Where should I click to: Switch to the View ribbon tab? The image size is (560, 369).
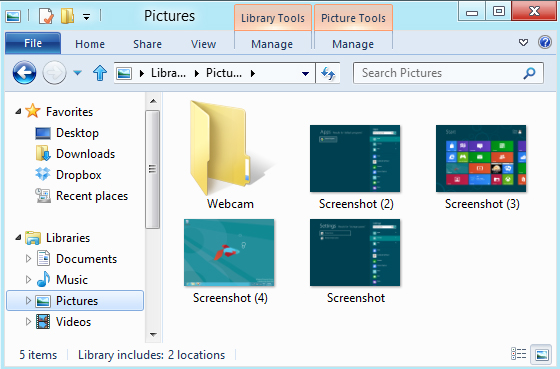203,44
